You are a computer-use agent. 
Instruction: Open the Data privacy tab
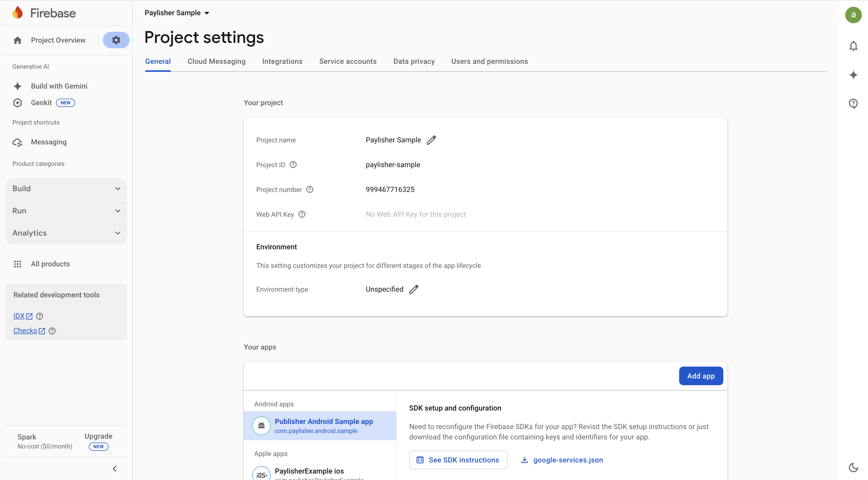tap(414, 62)
